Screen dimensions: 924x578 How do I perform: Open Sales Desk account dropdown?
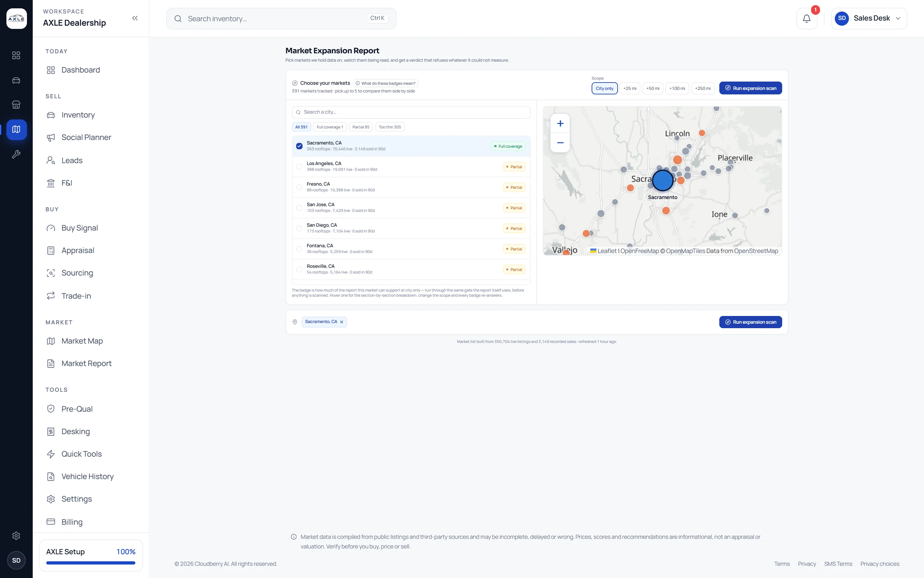pyautogui.click(x=868, y=18)
